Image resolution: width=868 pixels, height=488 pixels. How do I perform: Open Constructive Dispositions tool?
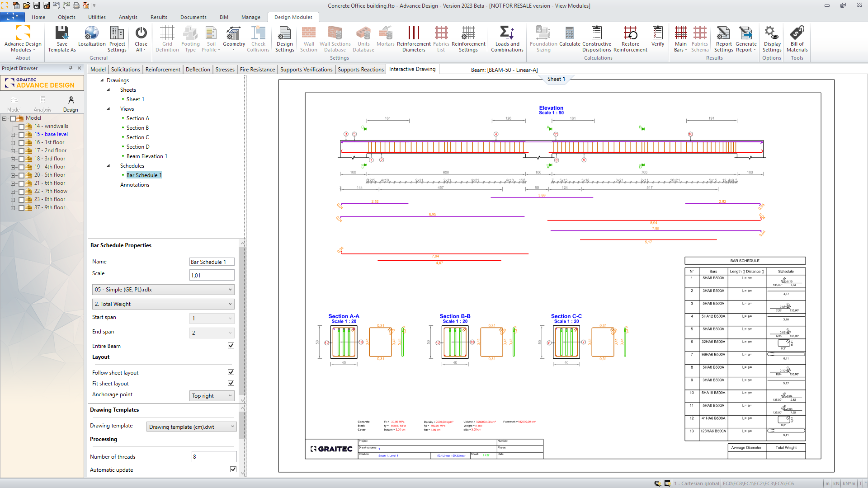click(597, 39)
